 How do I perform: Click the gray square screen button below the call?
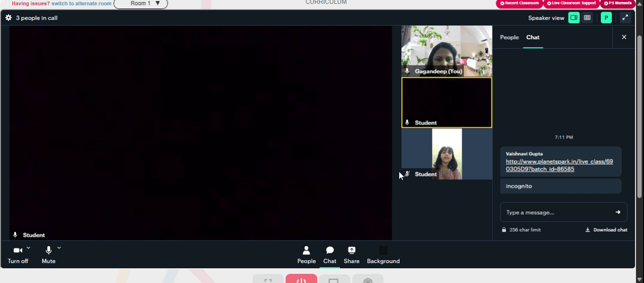(x=334, y=279)
